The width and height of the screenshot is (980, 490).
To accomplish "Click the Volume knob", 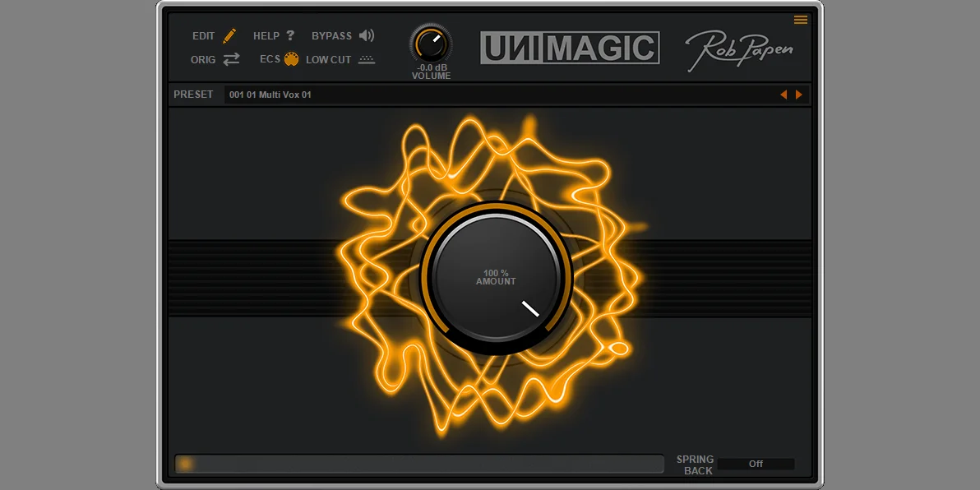I will click(431, 44).
